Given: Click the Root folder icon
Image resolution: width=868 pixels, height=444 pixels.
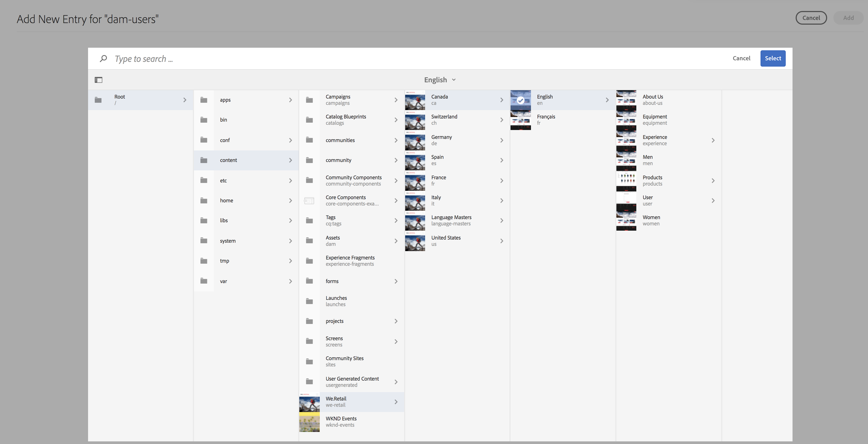Looking at the screenshot, I should (98, 100).
